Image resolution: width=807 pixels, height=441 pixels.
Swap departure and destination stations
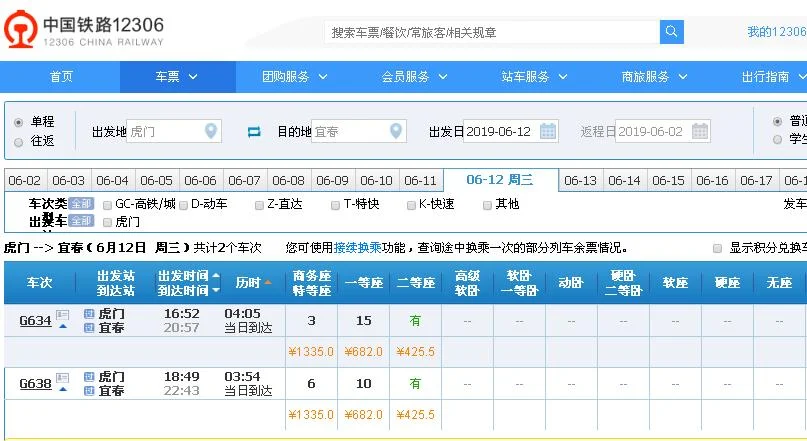click(x=254, y=132)
